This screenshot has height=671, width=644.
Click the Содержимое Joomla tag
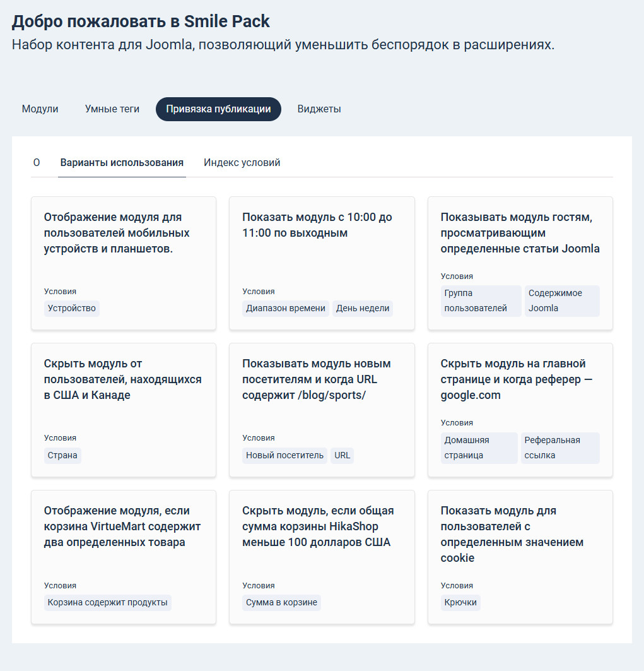561,300
